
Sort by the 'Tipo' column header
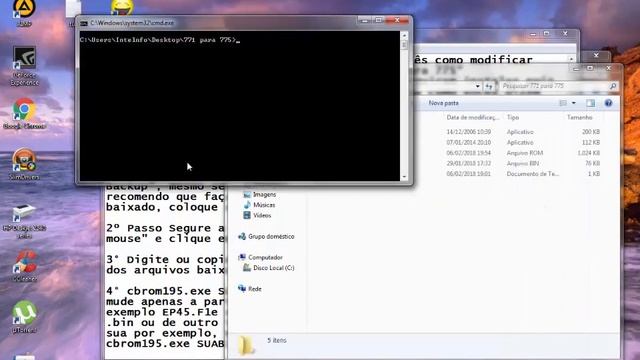coord(513,117)
